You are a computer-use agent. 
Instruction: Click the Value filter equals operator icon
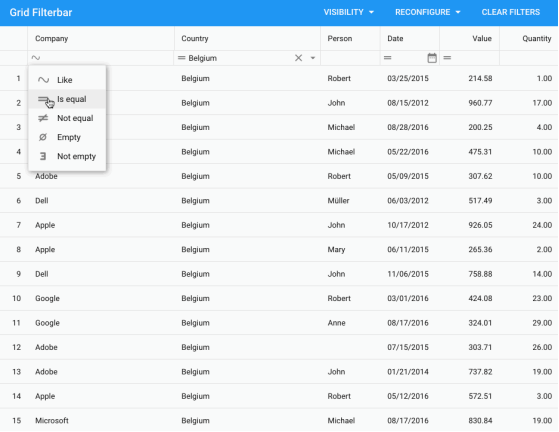coord(447,58)
